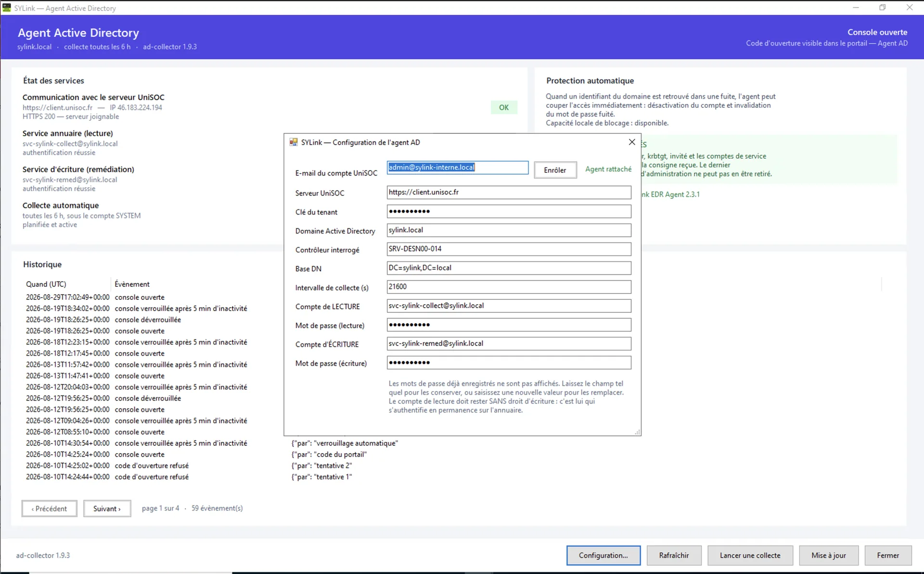Click the green OK status badge
924x574 pixels.
[x=504, y=107]
